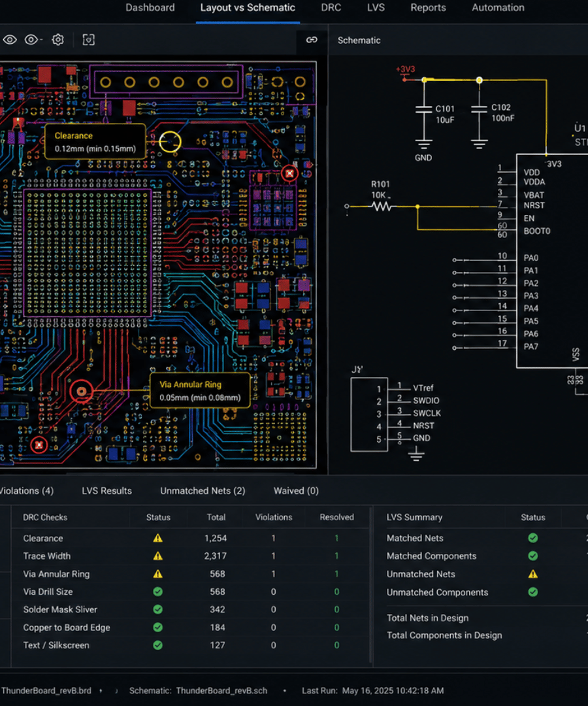Click the Solder Mask Sliver pass checkmark

158,609
